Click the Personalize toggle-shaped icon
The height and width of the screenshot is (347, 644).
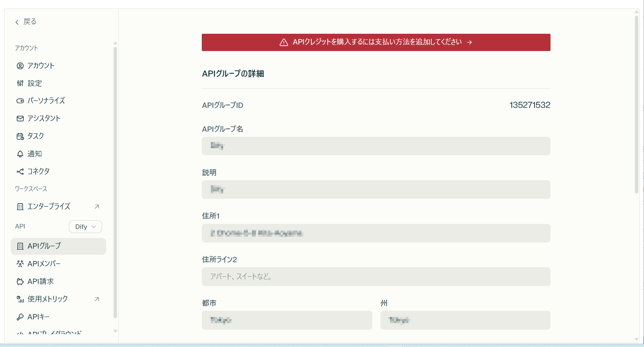[x=20, y=101]
